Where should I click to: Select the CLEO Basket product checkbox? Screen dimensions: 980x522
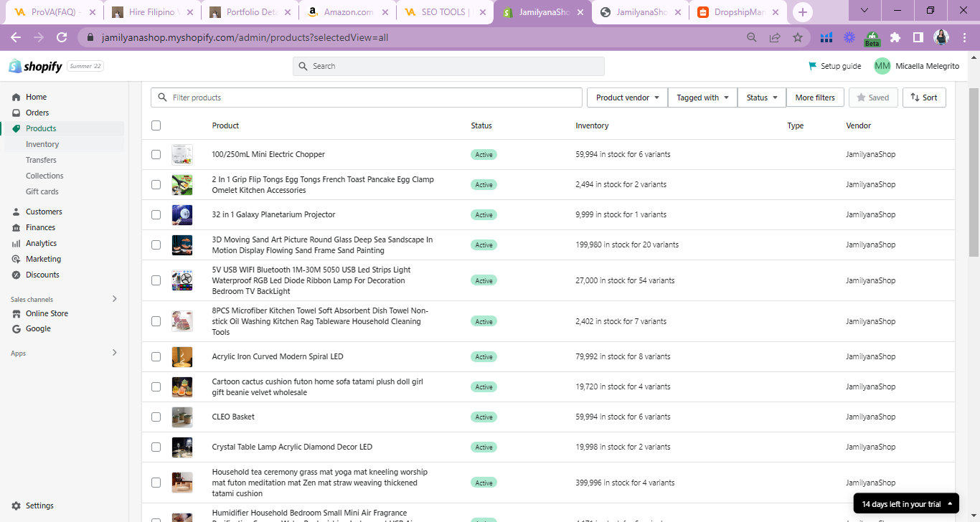pyautogui.click(x=156, y=417)
